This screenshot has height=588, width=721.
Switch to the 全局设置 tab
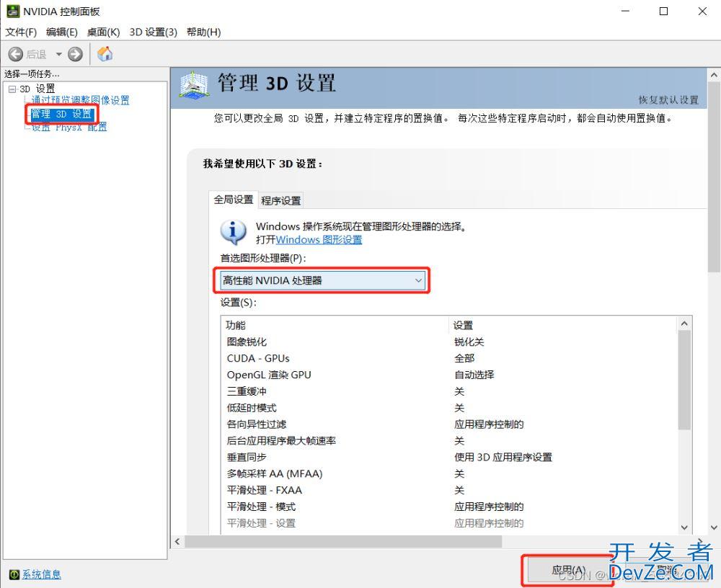point(233,200)
